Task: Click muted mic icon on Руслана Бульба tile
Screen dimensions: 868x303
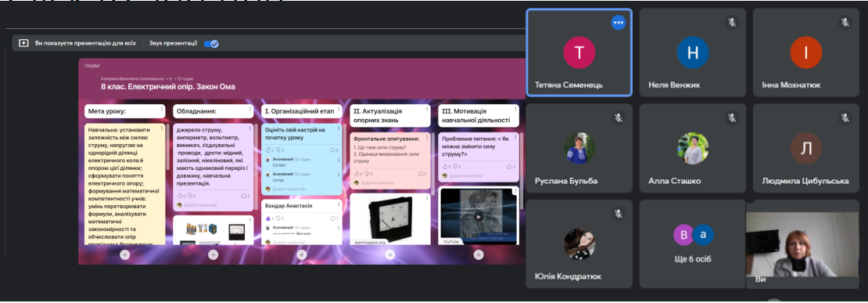Action: 619,118
